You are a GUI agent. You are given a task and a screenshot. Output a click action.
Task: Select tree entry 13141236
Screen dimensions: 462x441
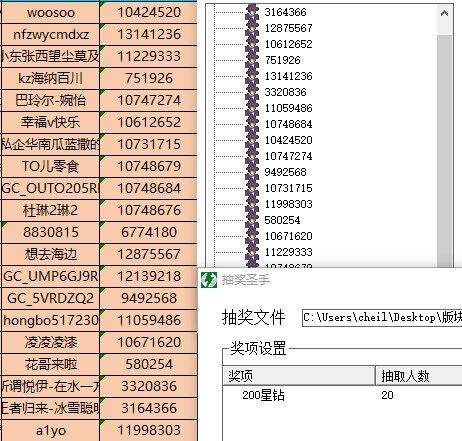tap(288, 76)
